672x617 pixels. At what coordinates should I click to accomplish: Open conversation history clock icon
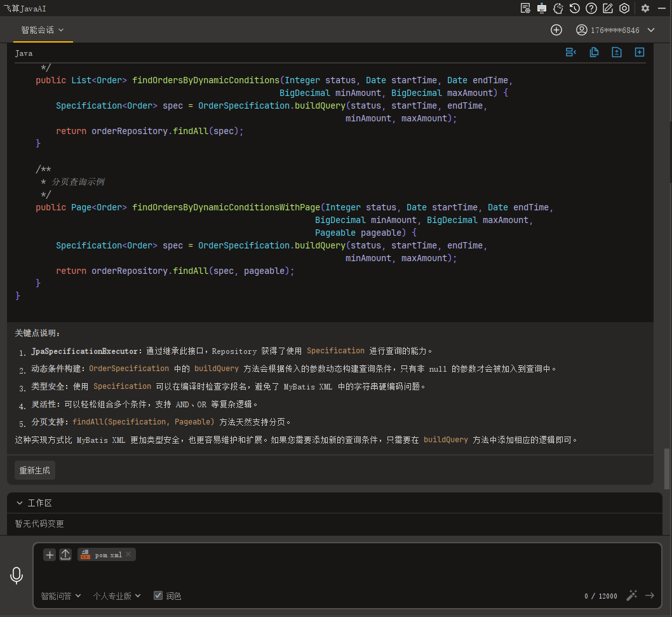click(x=575, y=8)
